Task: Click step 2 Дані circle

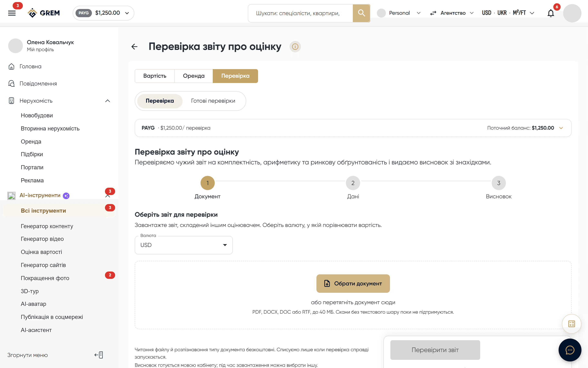Action: pyautogui.click(x=353, y=183)
